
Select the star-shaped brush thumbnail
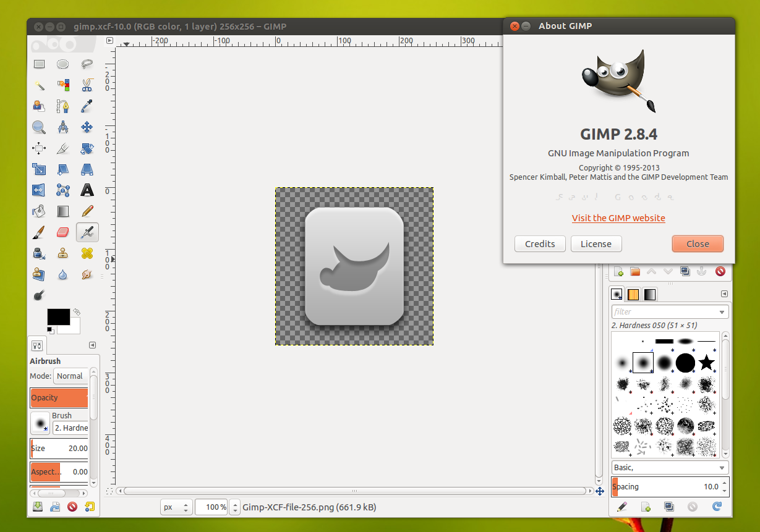(x=706, y=363)
